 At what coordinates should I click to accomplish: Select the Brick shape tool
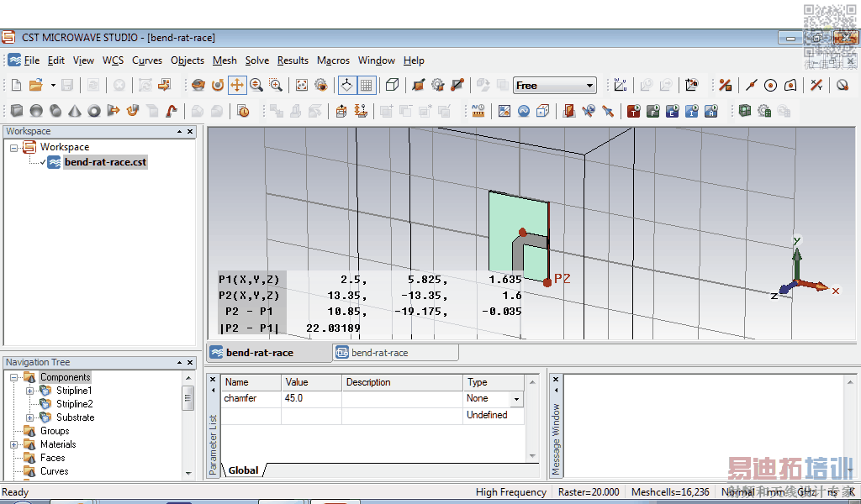[x=16, y=111]
